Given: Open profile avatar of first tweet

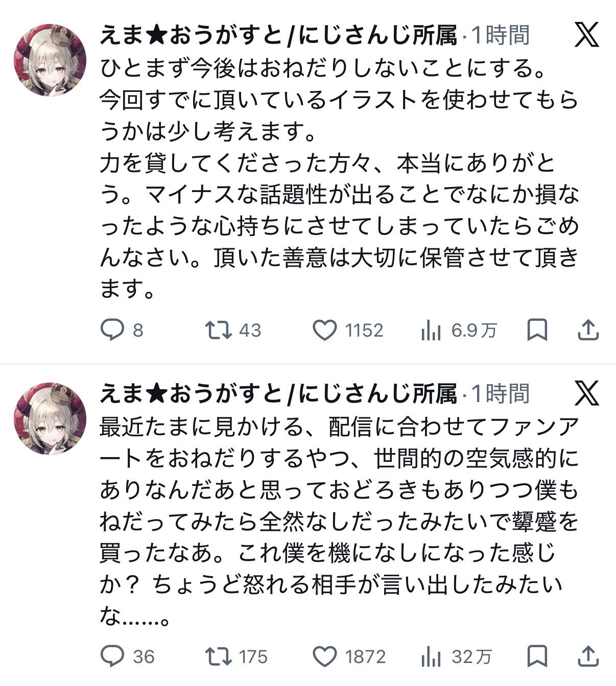Looking at the screenshot, I should (50, 60).
